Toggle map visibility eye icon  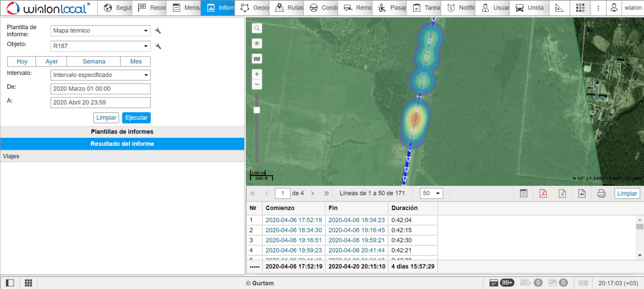click(x=257, y=43)
